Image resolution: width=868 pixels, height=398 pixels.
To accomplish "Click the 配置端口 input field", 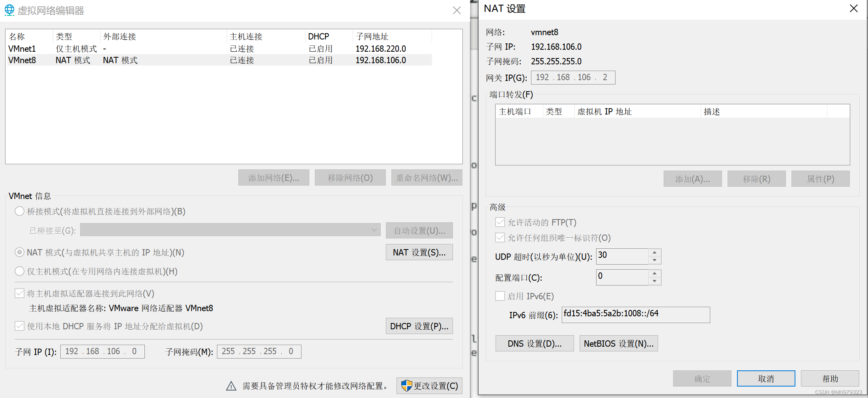I will pyautogui.click(x=622, y=277).
